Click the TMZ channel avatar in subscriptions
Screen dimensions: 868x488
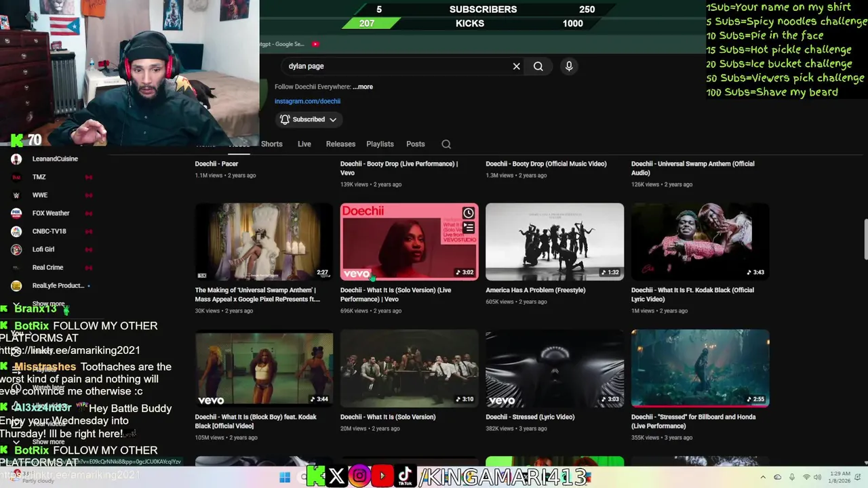coord(16,177)
